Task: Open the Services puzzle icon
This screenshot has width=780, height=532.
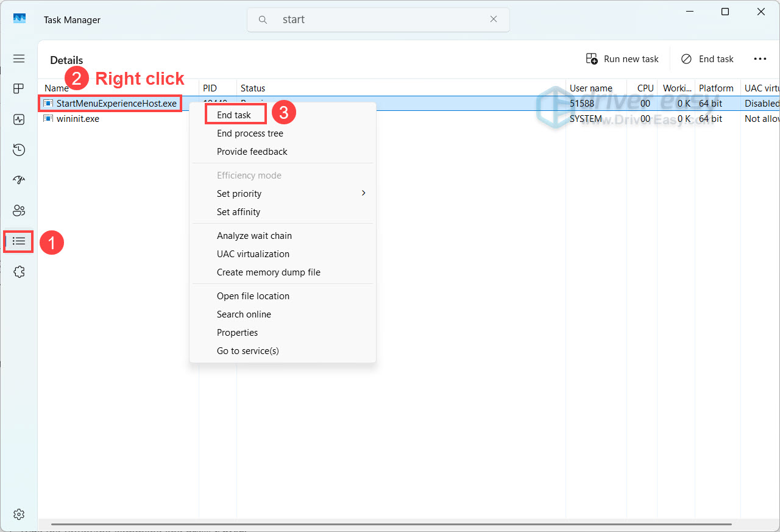Action: point(19,272)
